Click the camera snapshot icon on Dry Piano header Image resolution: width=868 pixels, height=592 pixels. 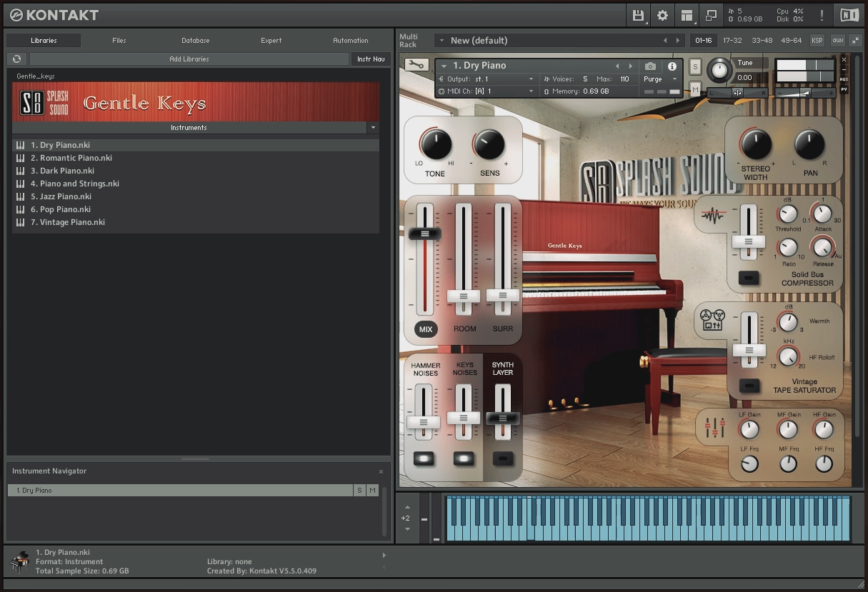pyautogui.click(x=652, y=65)
